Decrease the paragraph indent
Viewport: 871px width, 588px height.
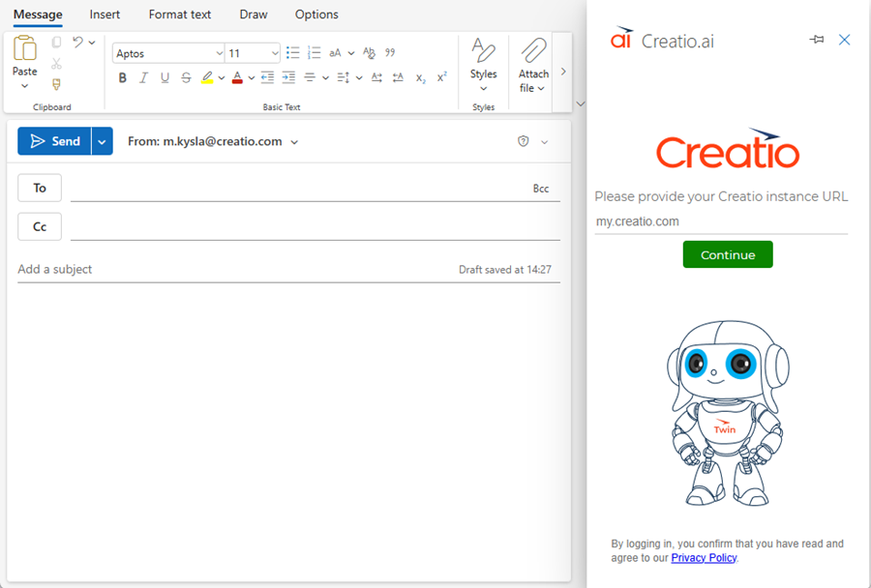coord(267,77)
